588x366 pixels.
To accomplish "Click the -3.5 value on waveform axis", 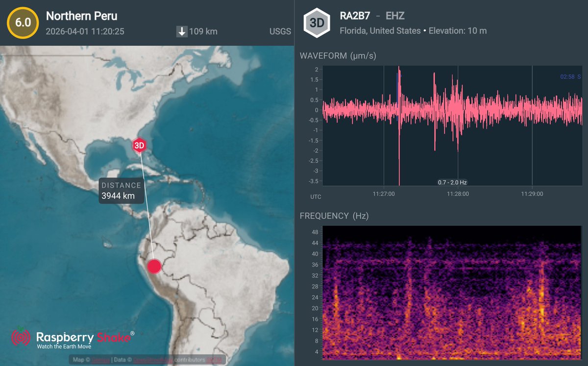I will [313, 181].
